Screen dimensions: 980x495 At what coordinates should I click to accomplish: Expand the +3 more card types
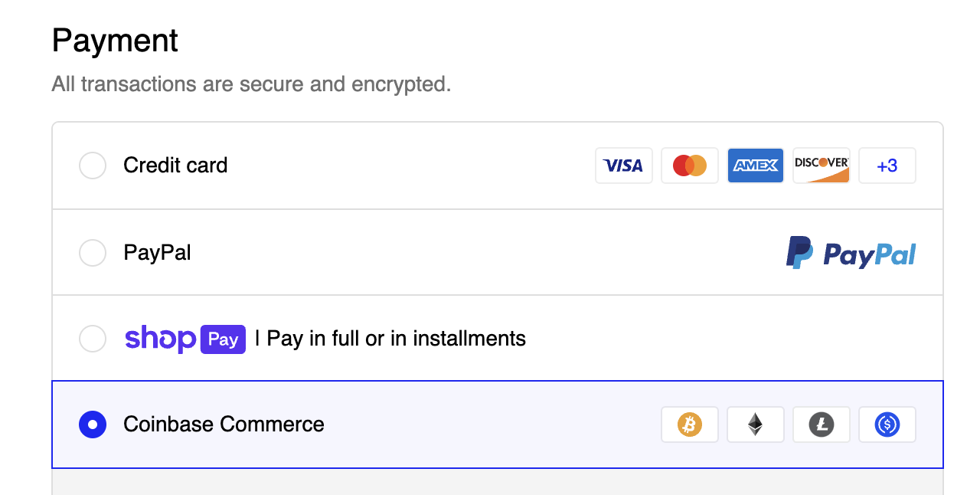(887, 166)
